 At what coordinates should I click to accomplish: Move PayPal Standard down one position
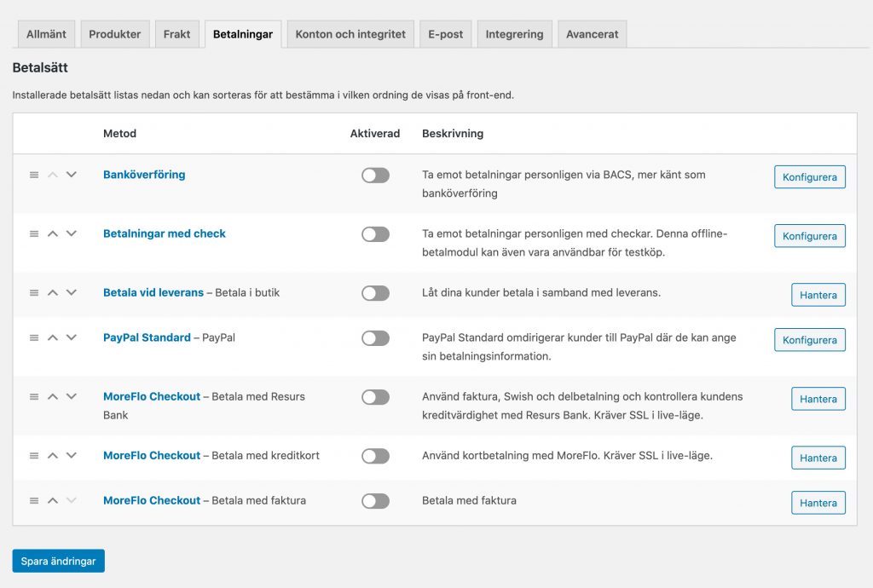click(72, 337)
